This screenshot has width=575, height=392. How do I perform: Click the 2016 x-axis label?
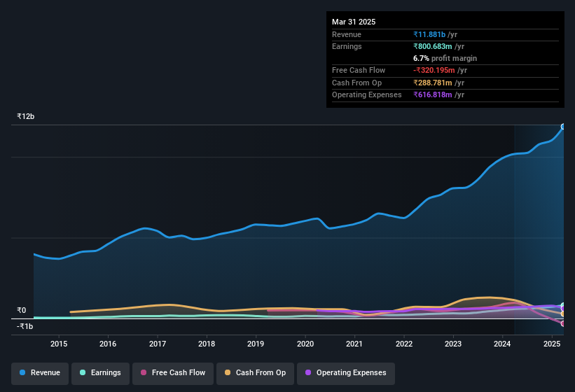click(108, 344)
